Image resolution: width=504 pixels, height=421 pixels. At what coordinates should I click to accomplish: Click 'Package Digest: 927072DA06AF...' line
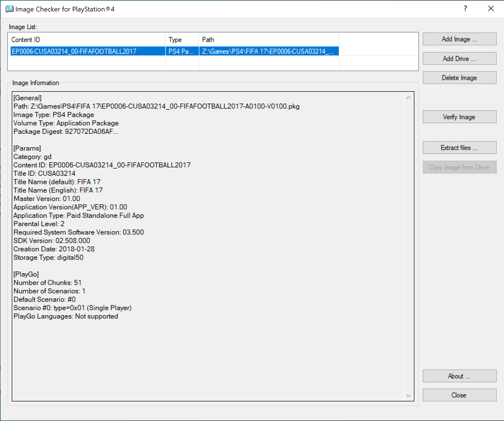click(66, 132)
